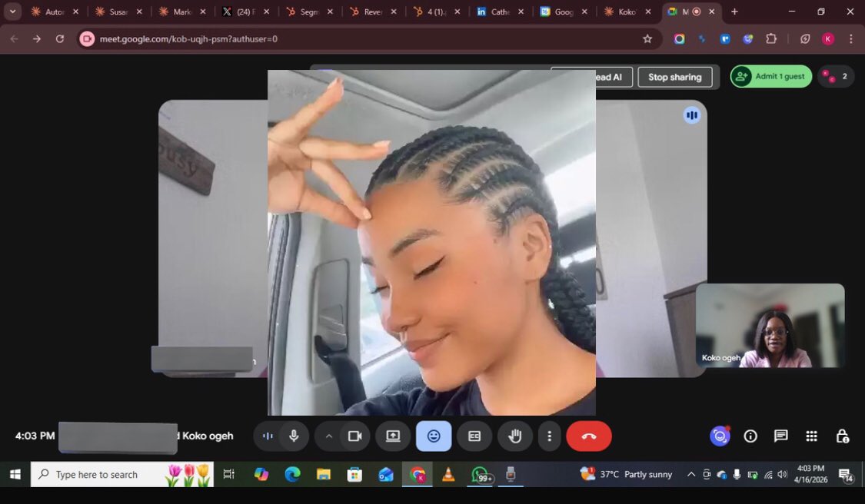This screenshot has height=504, width=865.
Task: Raise hand in the meeting
Action: pos(514,436)
